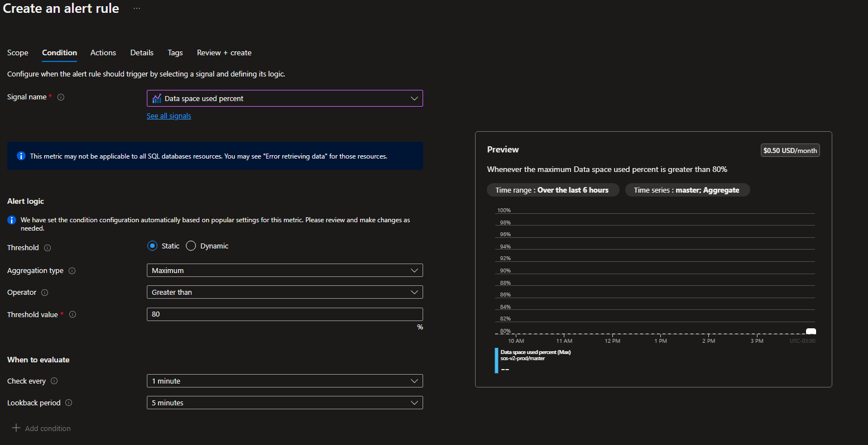Click info icon beside Operator label
868x445 pixels.
(x=45, y=293)
